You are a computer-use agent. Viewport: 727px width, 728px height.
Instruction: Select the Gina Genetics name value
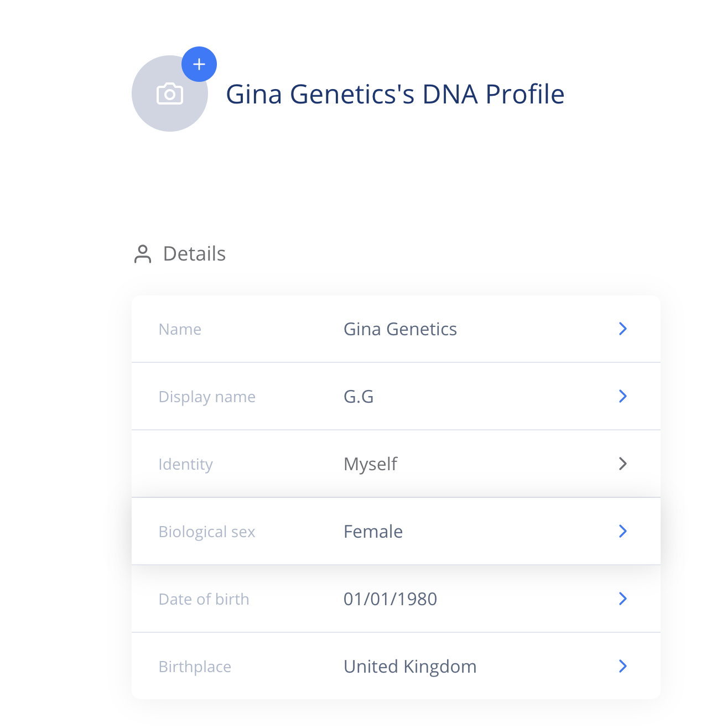click(400, 329)
